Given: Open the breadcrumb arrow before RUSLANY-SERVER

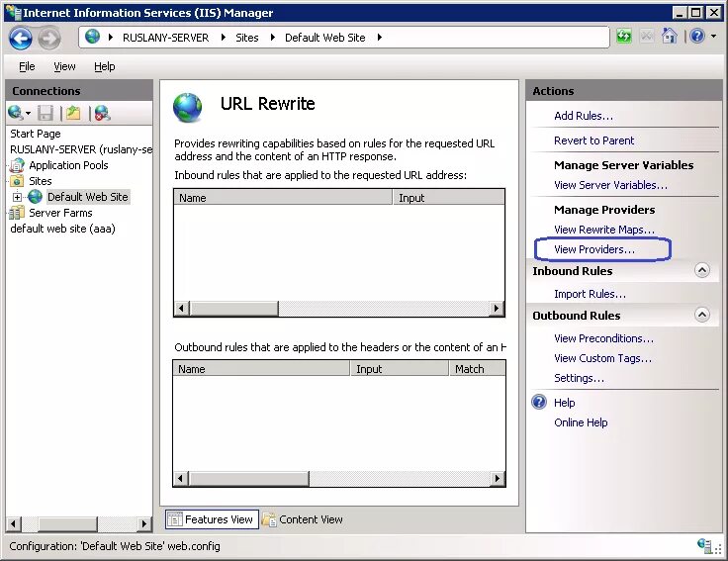Looking at the screenshot, I should 111,38.
